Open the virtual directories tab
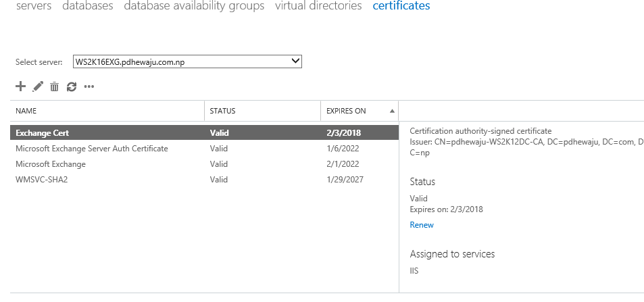 click(x=318, y=6)
